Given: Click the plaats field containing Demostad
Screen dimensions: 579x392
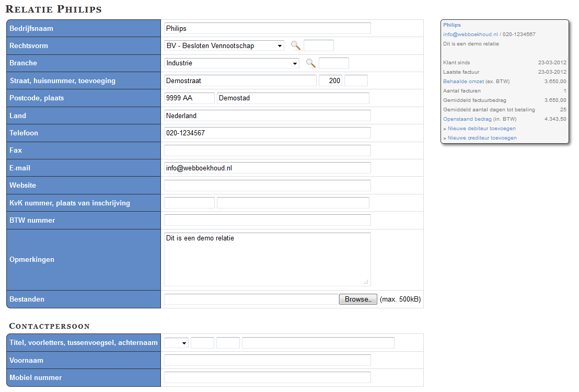Looking at the screenshot, I should click(293, 98).
